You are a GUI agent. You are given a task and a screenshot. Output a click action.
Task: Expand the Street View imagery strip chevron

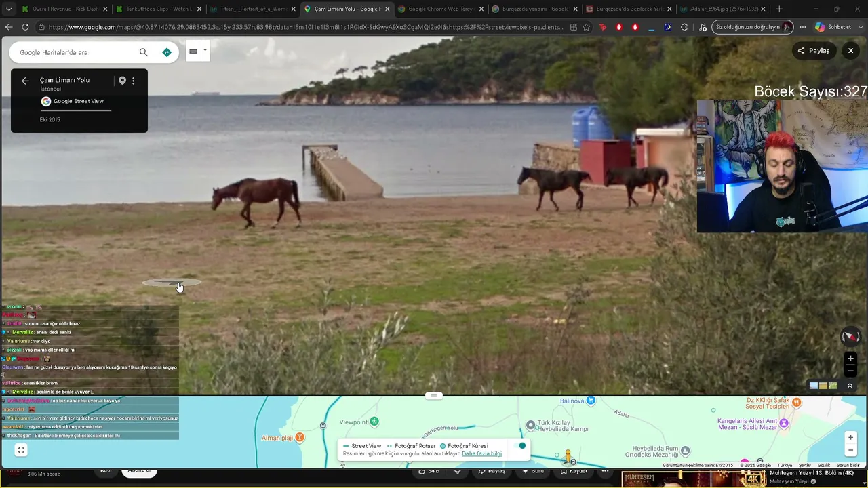pos(850,386)
